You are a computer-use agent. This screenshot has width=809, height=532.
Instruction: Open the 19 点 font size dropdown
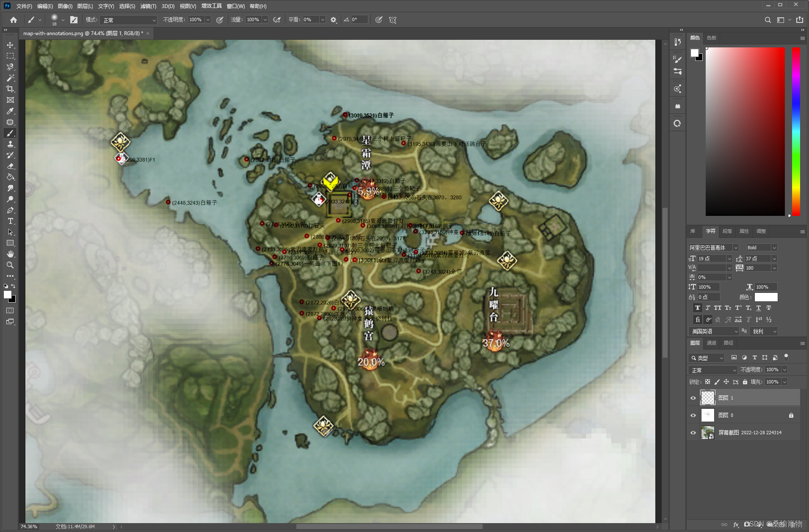[x=729, y=259]
